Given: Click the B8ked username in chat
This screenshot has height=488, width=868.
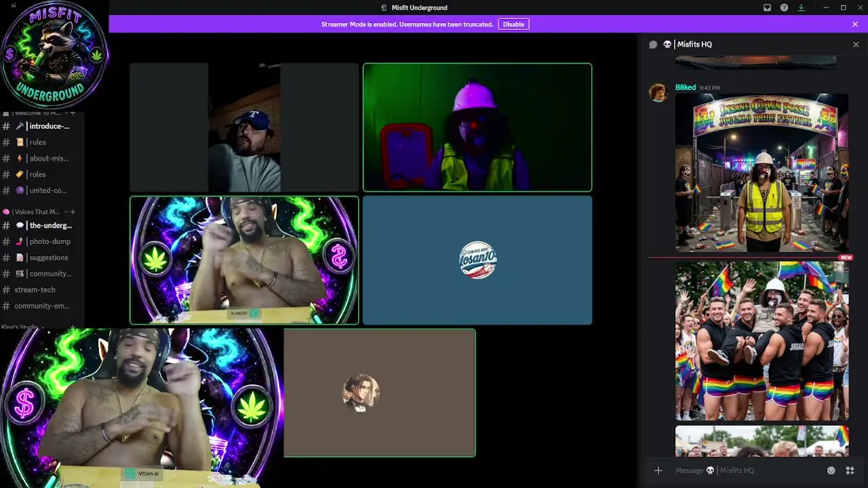Looking at the screenshot, I should tap(686, 87).
